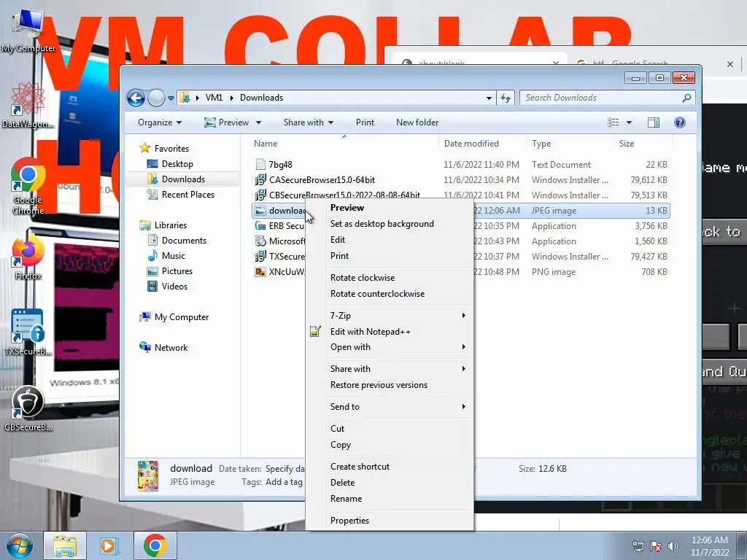Screen dimensions: 747x560
Task: Click the volume speaker tray icon
Action: [673, 546]
